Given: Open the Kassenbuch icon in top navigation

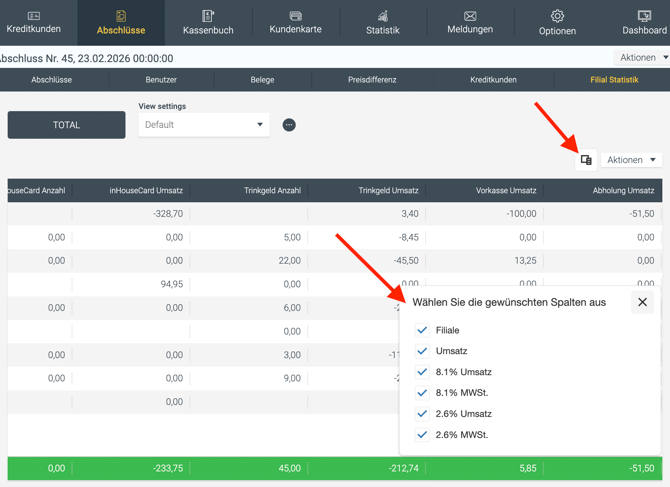Looking at the screenshot, I should tap(208, 16).
